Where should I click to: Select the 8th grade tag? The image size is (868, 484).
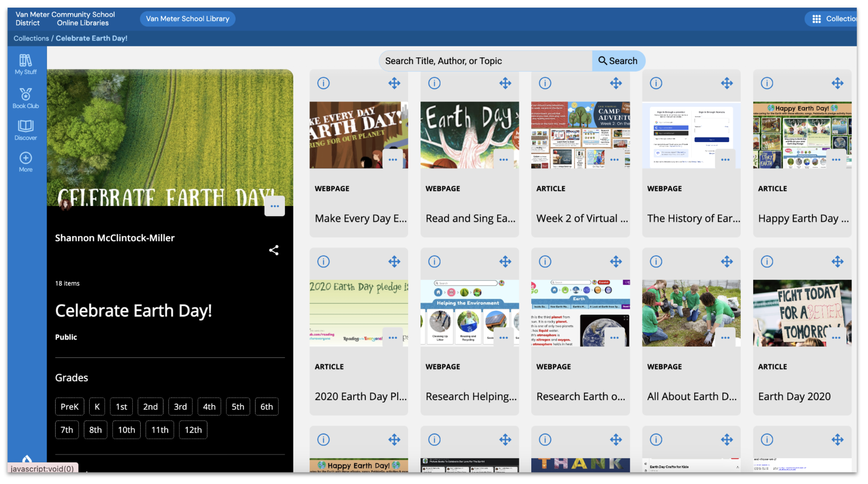[x=96, y=430]
